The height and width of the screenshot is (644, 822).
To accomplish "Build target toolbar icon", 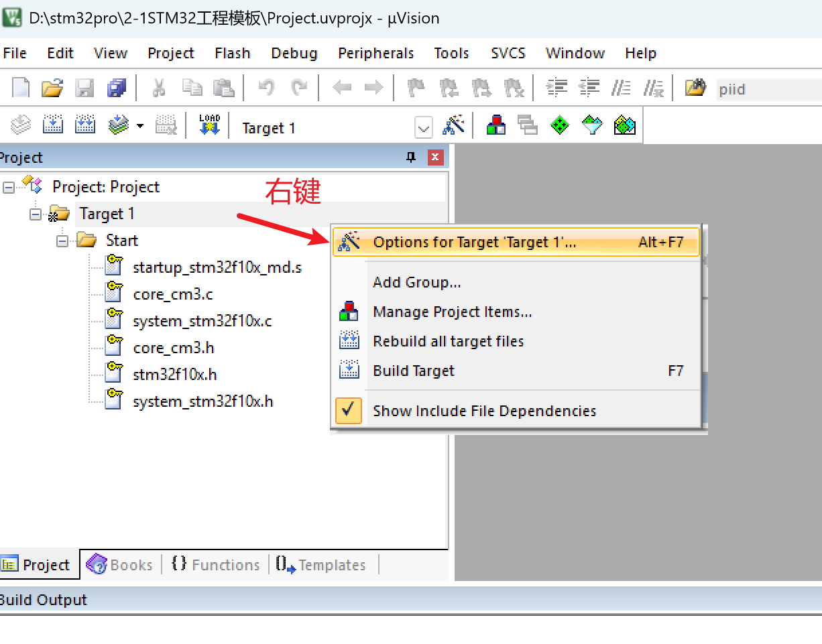I will pyautogui.click(x=52, y=125).
